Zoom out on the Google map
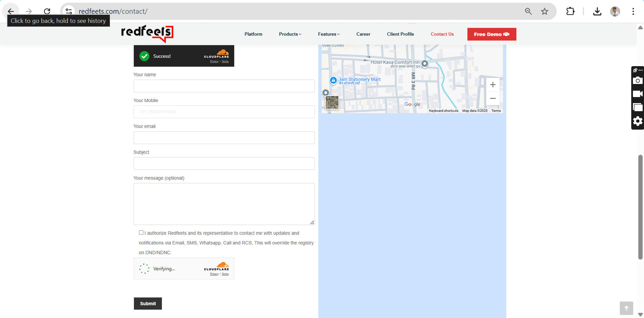This screenshot has width=644, height=318. pos(493,98)
